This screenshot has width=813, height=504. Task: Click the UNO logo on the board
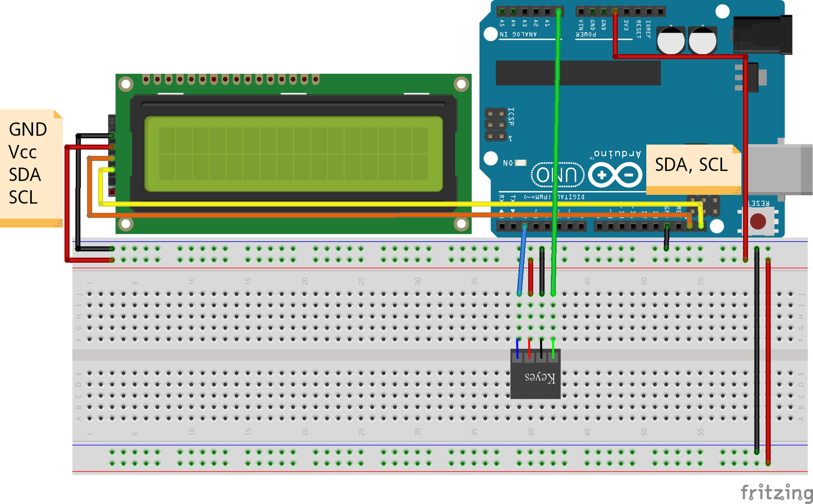[556, 175]
